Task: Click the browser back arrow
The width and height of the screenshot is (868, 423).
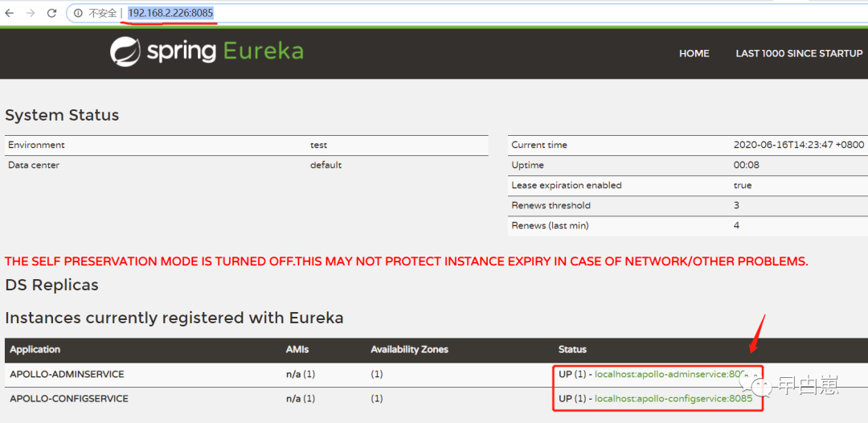Action: coord(10,14)
